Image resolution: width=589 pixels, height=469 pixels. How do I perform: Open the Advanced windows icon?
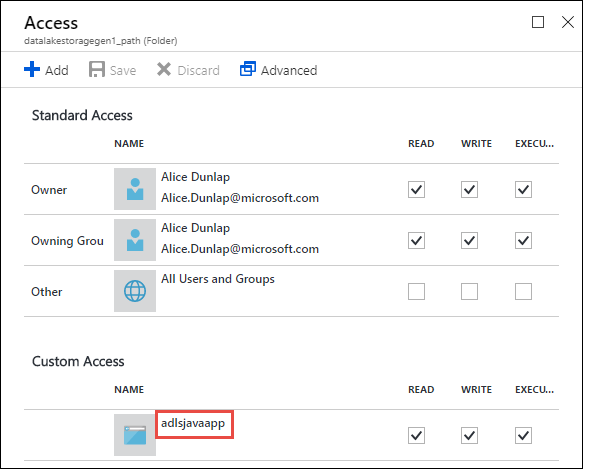coord(248,69)
